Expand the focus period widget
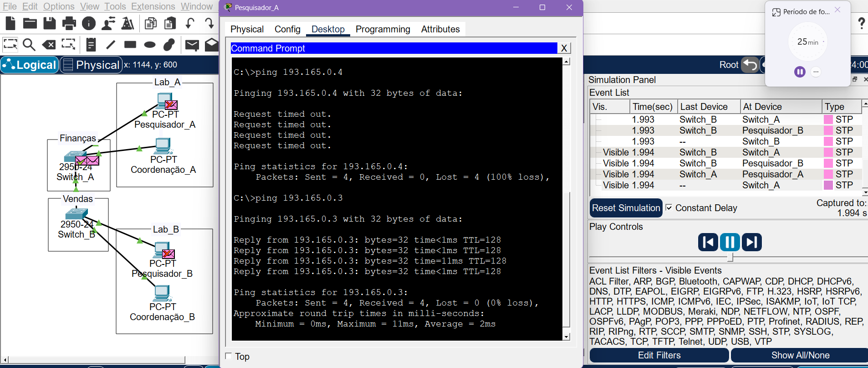Image resolution: width=868 pixels, height=368 pixels. click(x=776, y=12)
